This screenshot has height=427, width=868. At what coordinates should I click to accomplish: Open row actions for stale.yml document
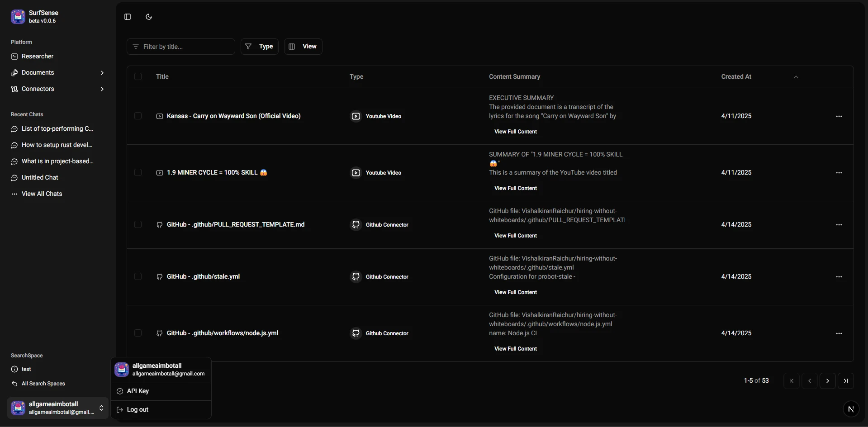pyautogui.click(x=839, y=277)
